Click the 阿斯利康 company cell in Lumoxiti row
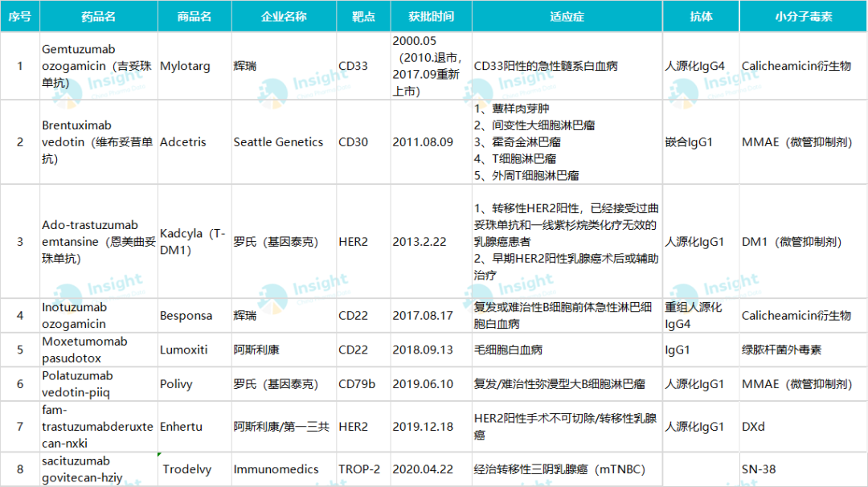 coord(284,350)
